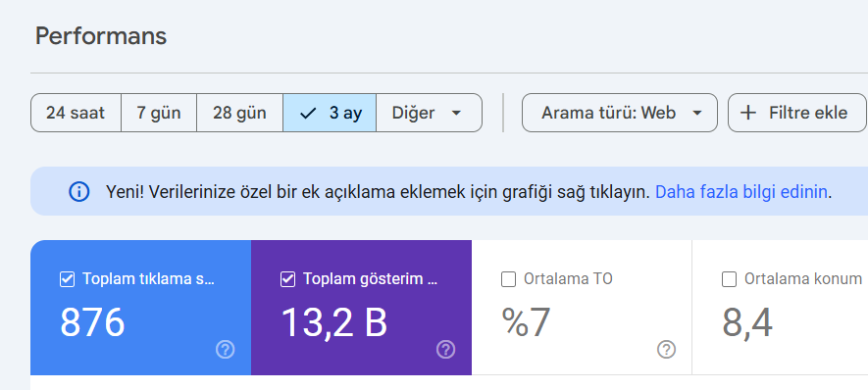Viewport: 868px width, 390px height.
Task: Open the Arama türü: Web dropdown
Action: [620, 113]
